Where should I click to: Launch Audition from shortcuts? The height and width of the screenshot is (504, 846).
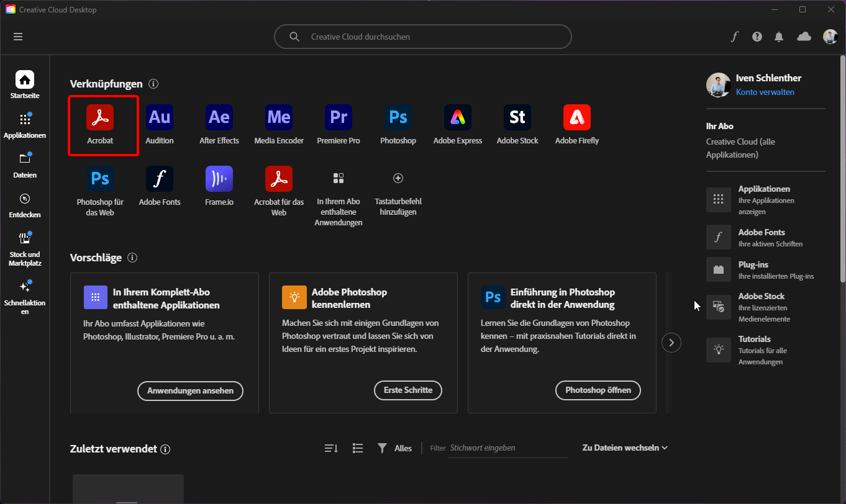coord(160,117)
